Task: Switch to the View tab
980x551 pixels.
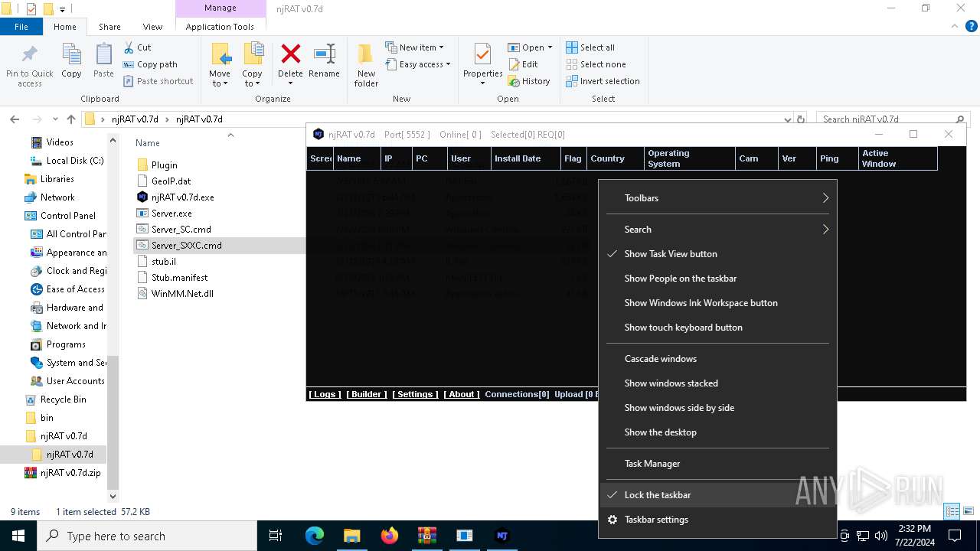Action: 152,27
